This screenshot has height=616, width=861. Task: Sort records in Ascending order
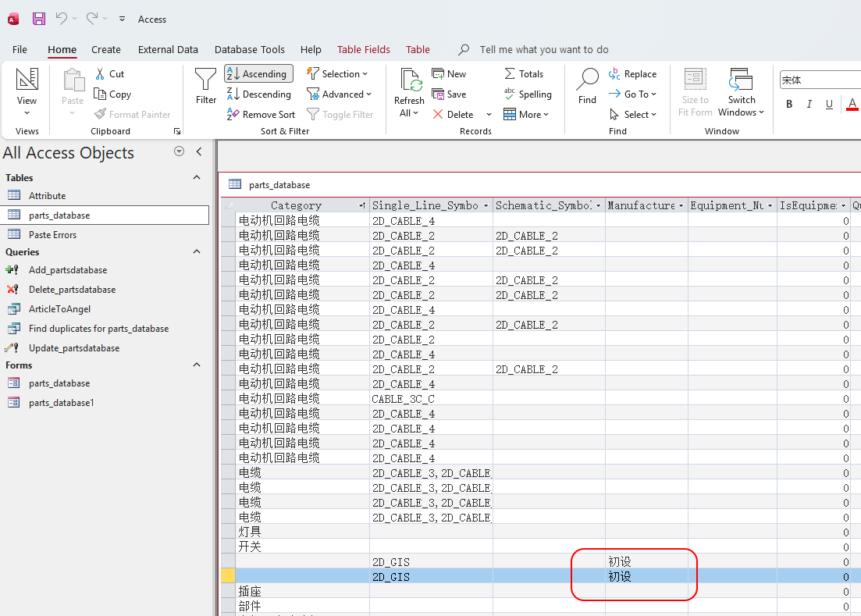point(258,73)
